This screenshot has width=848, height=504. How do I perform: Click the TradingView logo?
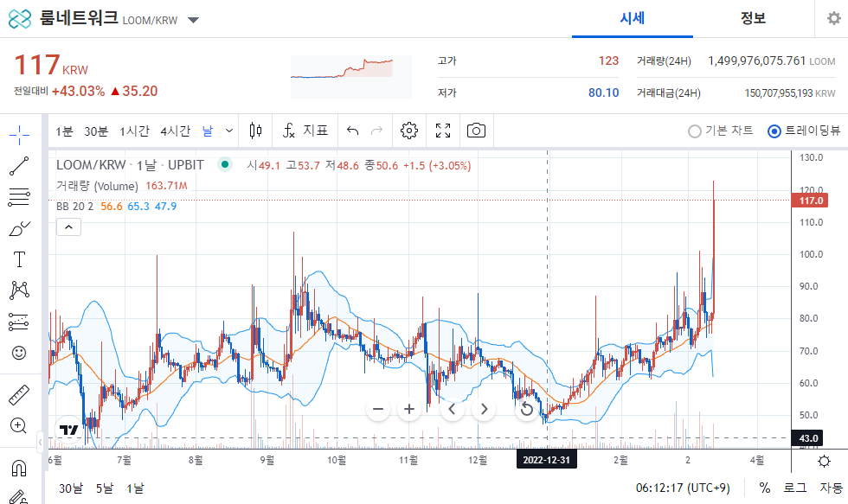(x=68, y=430)
